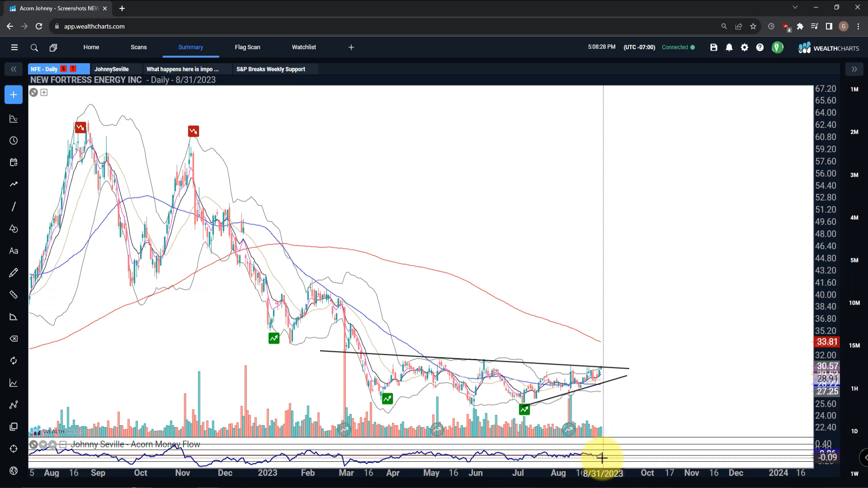Open notifications bell
This screenshot has width=868, height=488.
(x=729, y=47)
